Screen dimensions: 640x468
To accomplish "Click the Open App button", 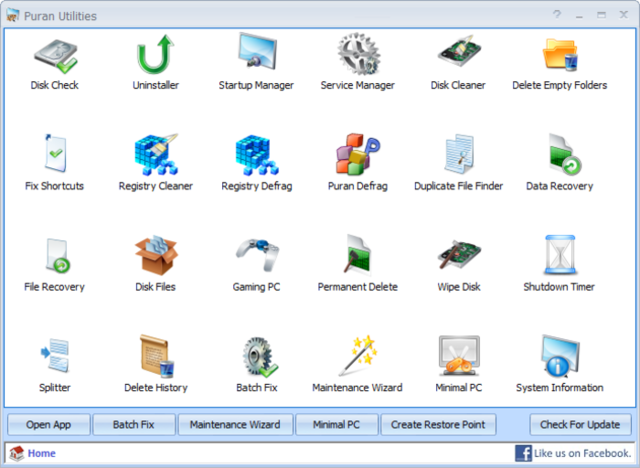I will pos(49,424).
